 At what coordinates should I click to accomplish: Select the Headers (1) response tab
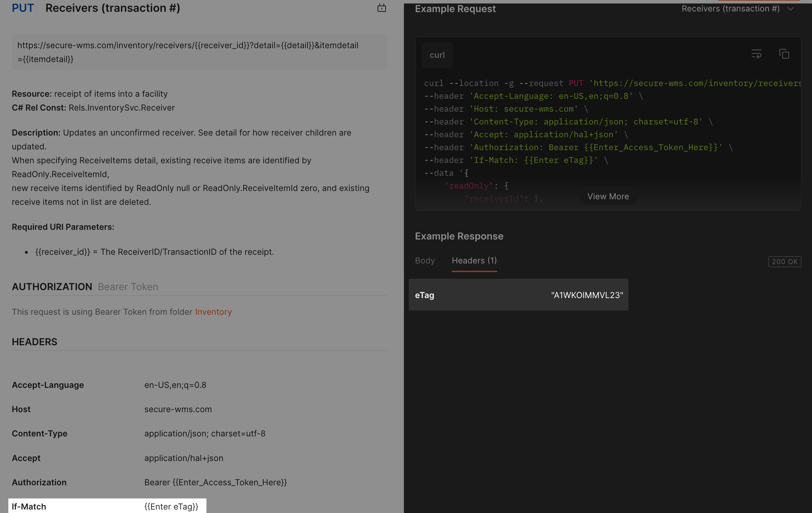click(x=474, y=261)
